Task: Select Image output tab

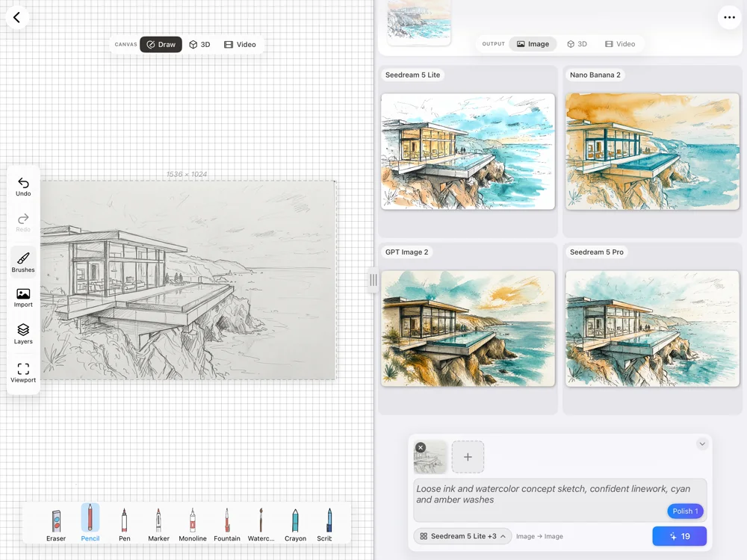Action: point(533,44)
